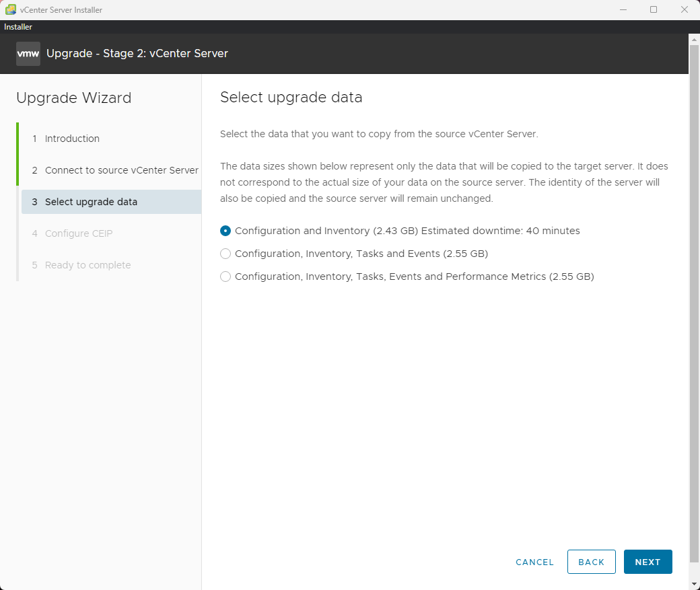
Task: Go to the Introduction step
Action: [x=72, y=139]
